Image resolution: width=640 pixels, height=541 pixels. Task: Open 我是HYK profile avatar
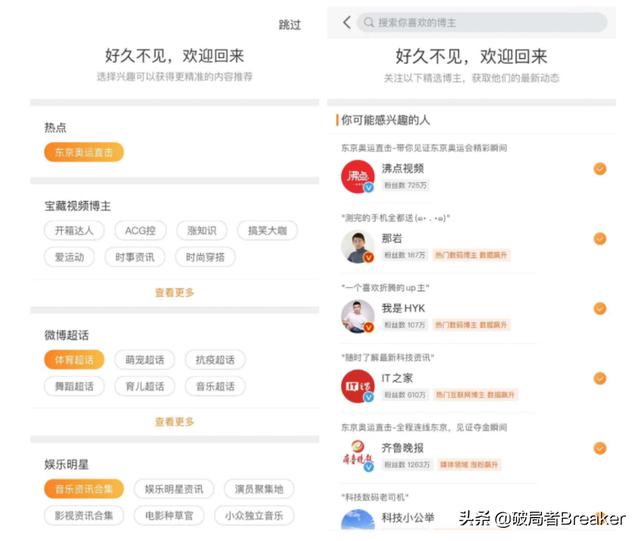click(358, 316)
